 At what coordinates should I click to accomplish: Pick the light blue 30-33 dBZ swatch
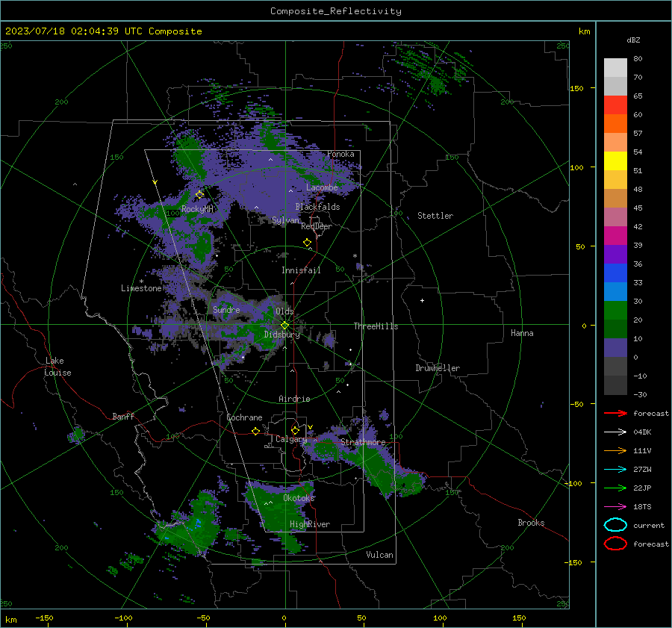[x=615, y=291]
